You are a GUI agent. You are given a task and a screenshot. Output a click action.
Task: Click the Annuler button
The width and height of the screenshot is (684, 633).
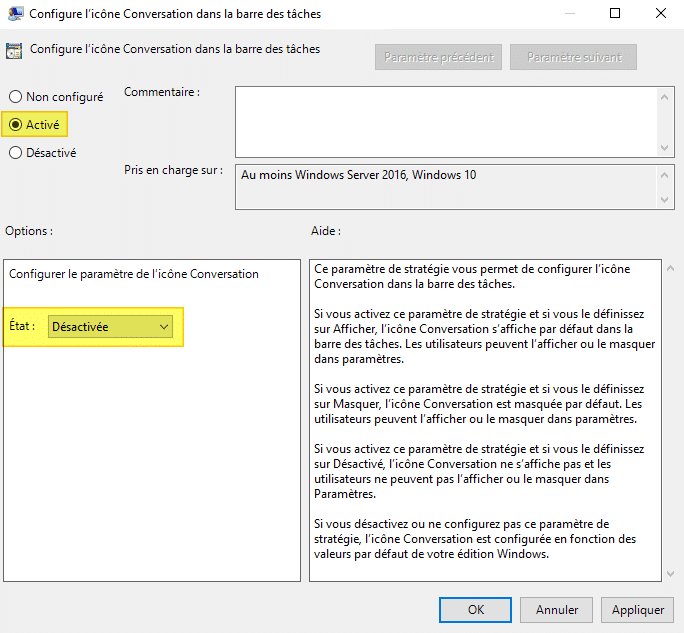[x=556, y=609]
